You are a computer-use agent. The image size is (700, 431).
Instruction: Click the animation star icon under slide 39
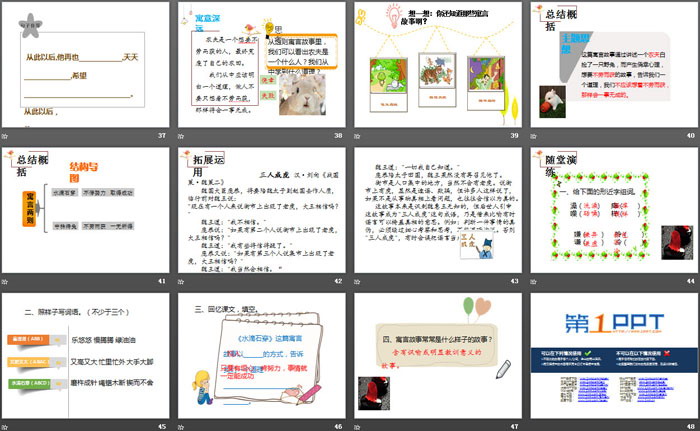357,136
